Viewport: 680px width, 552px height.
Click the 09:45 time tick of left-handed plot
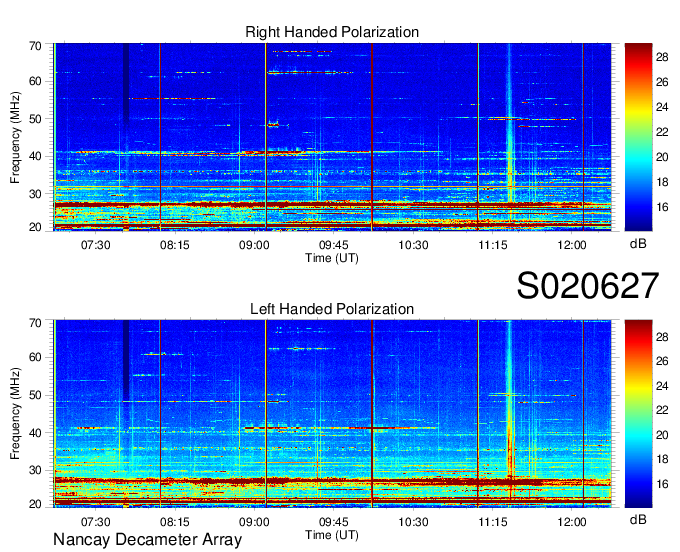[x=333, y=522]
